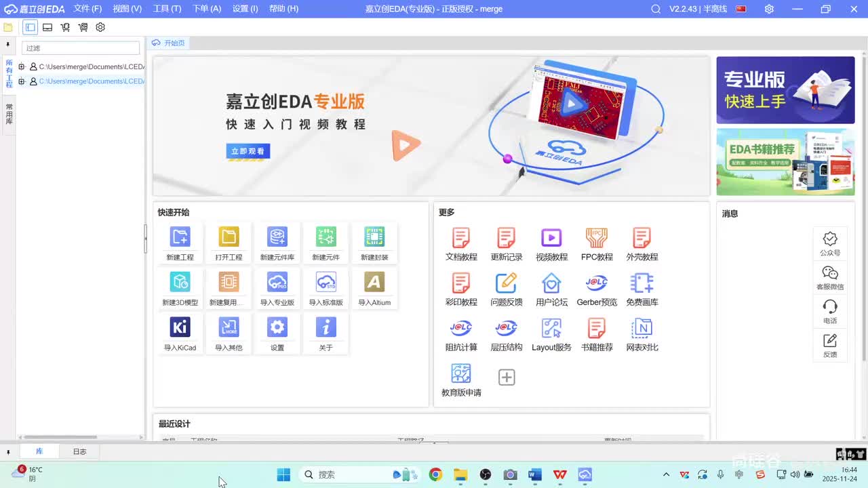Click the 立即观看 banner button
Viewport: 868px width, 488px height.
point(248,151)
